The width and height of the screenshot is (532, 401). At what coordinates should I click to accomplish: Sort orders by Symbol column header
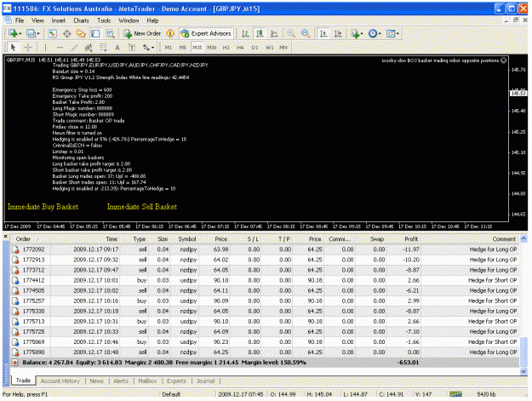pos(187,239)
